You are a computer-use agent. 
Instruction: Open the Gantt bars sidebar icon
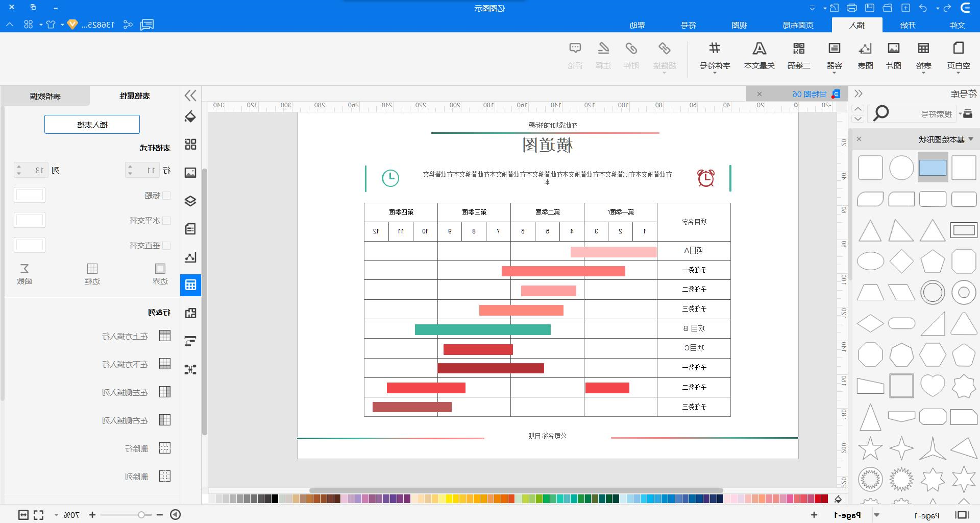tap(190, 341)
